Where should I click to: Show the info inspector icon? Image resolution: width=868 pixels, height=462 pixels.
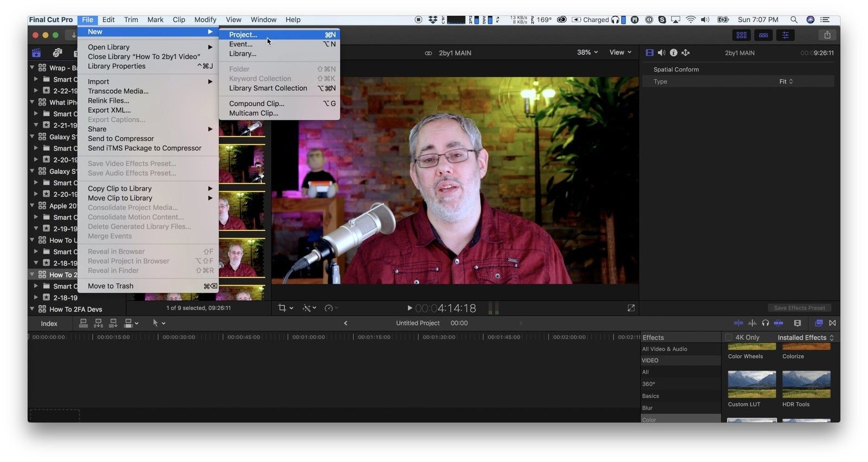pos(673,53)
